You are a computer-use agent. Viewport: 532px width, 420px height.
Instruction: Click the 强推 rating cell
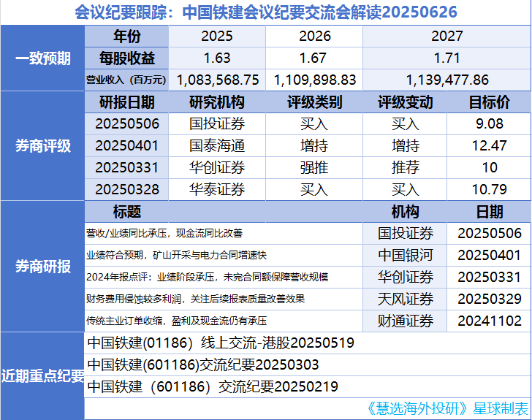pos(314,167)
